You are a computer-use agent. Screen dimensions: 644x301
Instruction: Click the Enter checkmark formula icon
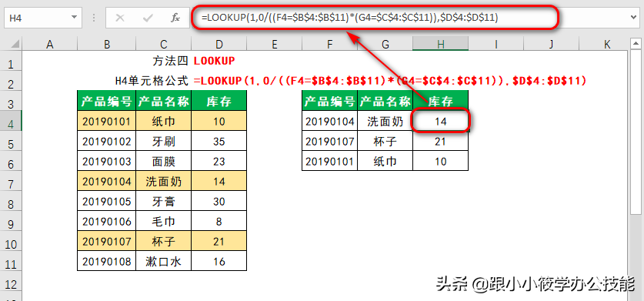coord(148,18)
